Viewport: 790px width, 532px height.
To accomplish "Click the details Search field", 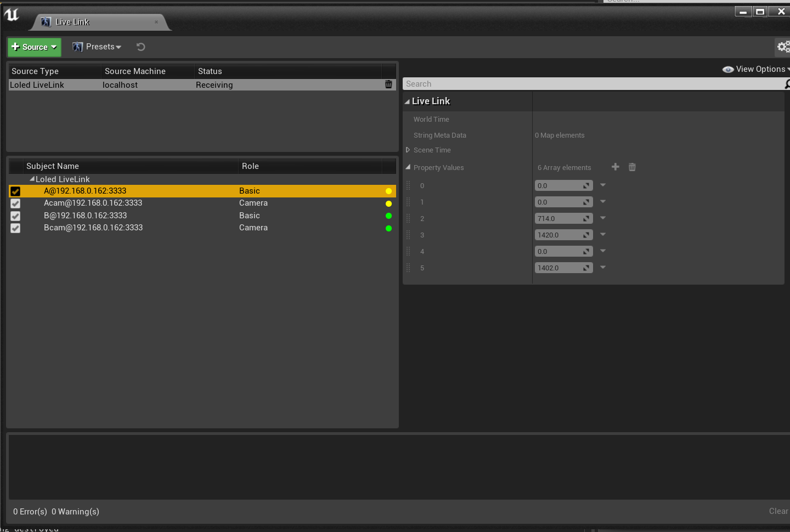I will tap(592, 84).
